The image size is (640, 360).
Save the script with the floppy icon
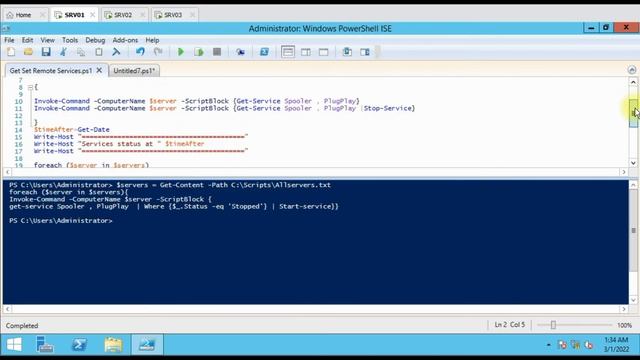46,52
